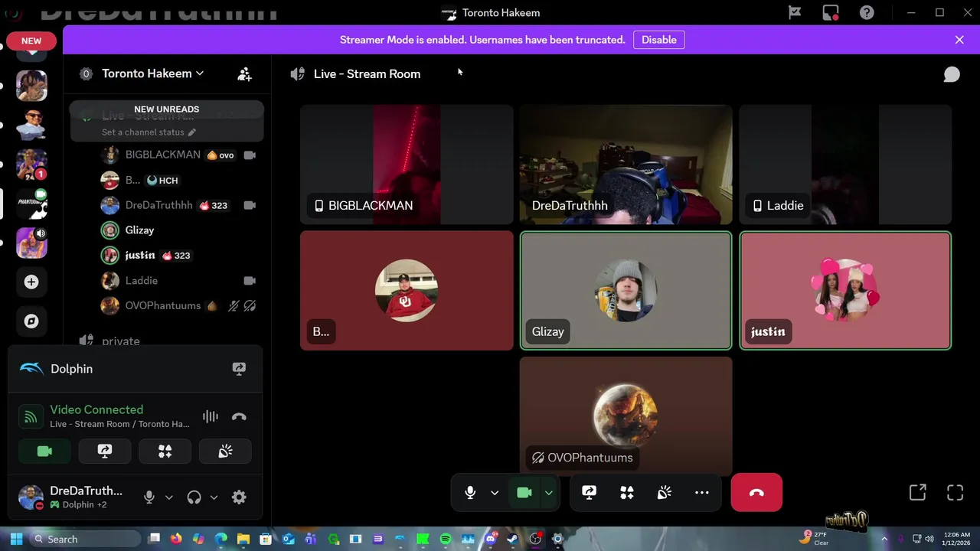980x551 pixels.
Task: Open Discover servers compass icon
Action: (x=31, y=321)
